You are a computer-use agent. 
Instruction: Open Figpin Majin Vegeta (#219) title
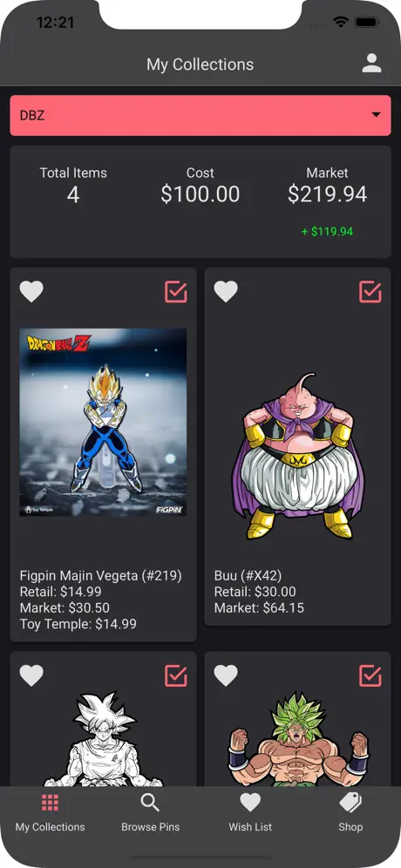tap(101, 576)
